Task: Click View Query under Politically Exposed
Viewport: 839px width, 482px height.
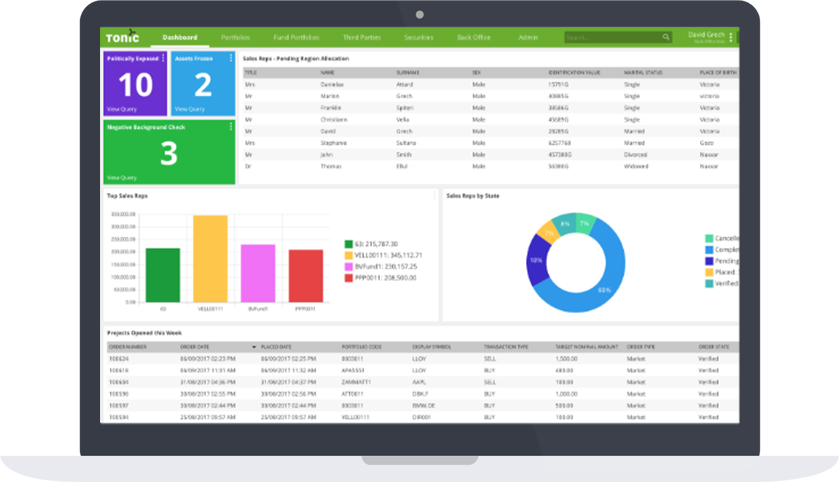Action: (x=120, y=108)
